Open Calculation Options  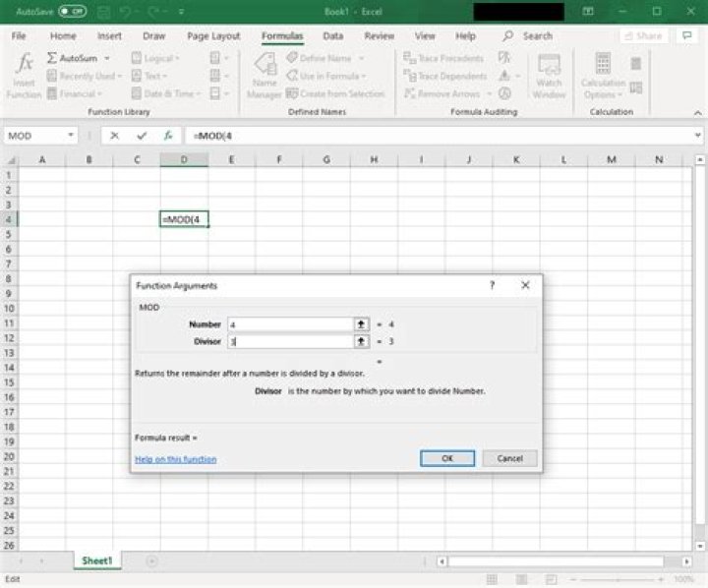click(x=603, y=75)
